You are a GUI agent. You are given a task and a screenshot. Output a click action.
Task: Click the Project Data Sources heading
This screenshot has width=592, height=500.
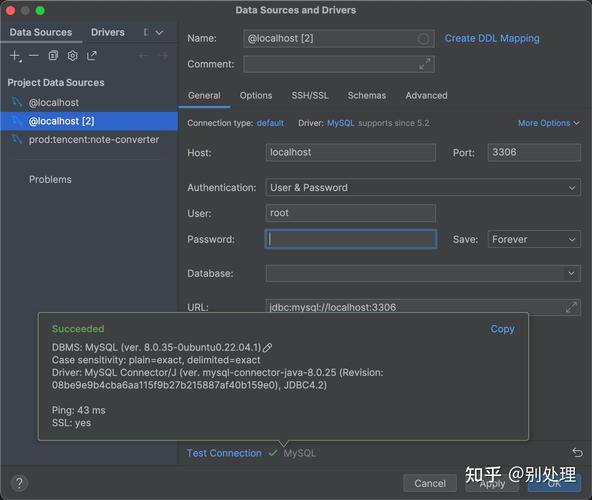(56, 83)
